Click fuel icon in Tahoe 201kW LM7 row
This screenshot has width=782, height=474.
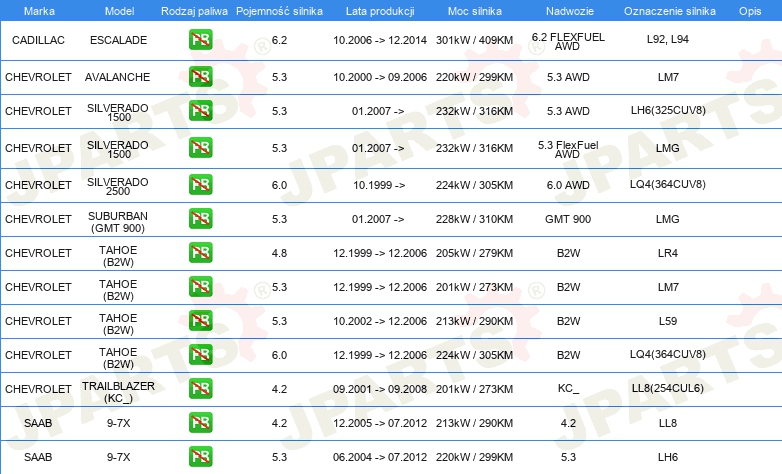(x=200, y=286)
